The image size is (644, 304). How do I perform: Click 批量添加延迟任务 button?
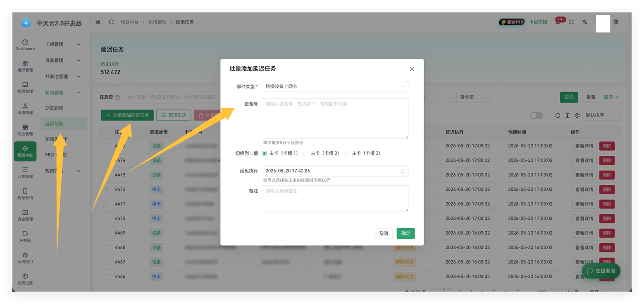point(127,115)
